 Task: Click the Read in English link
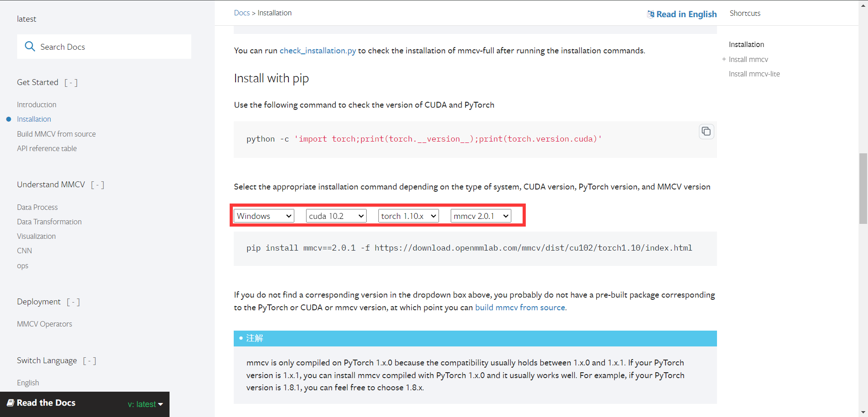pos(686,14)
